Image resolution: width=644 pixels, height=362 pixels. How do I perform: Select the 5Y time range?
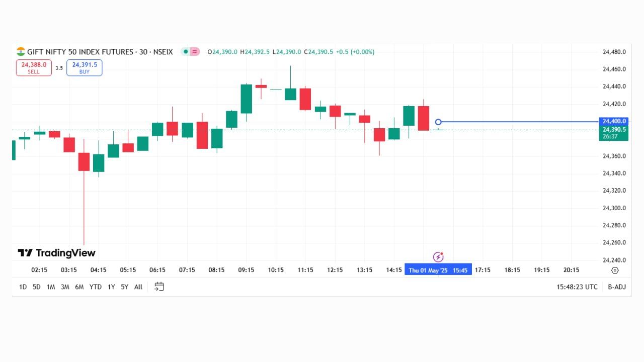tap(124, 287)
